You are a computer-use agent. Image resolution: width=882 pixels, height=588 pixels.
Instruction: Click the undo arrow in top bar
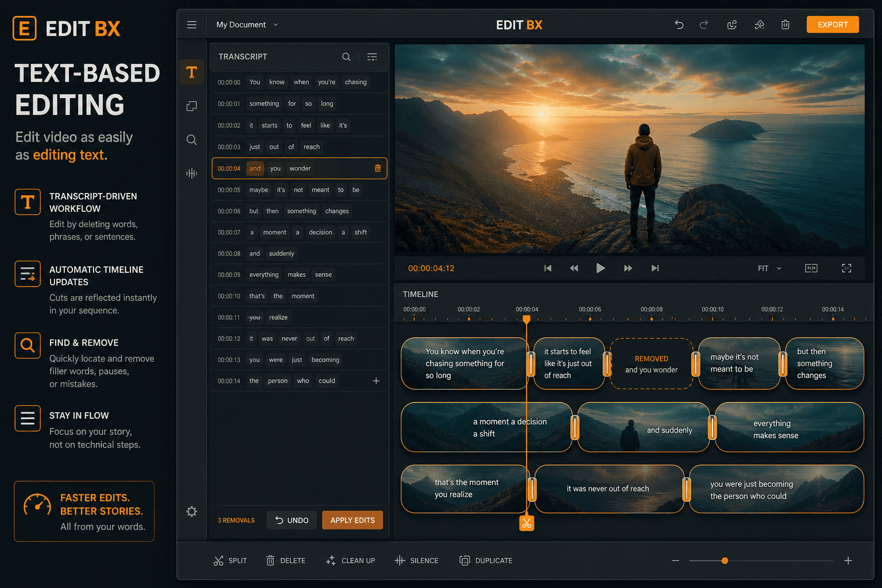[679, 25]
